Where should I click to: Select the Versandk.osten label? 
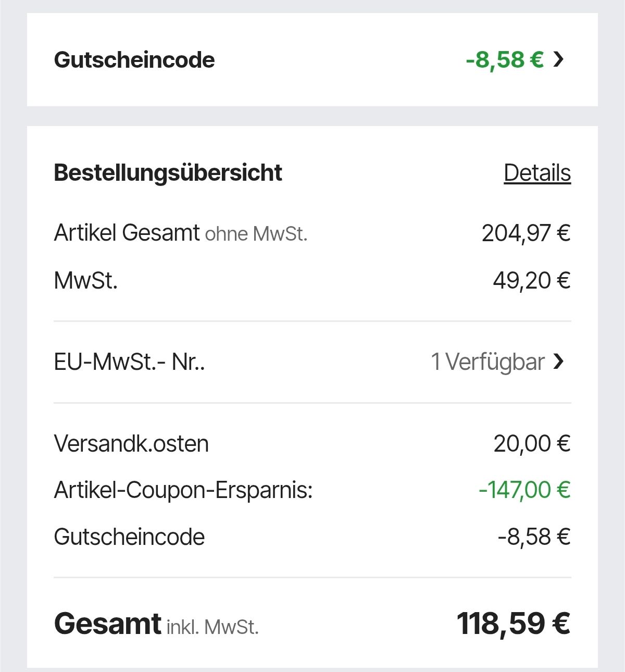click(131, 444)
